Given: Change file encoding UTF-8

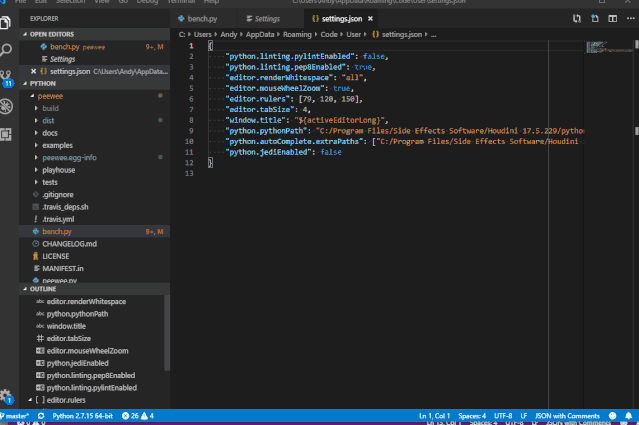Looking at the screenshot, I should [503, 416].
